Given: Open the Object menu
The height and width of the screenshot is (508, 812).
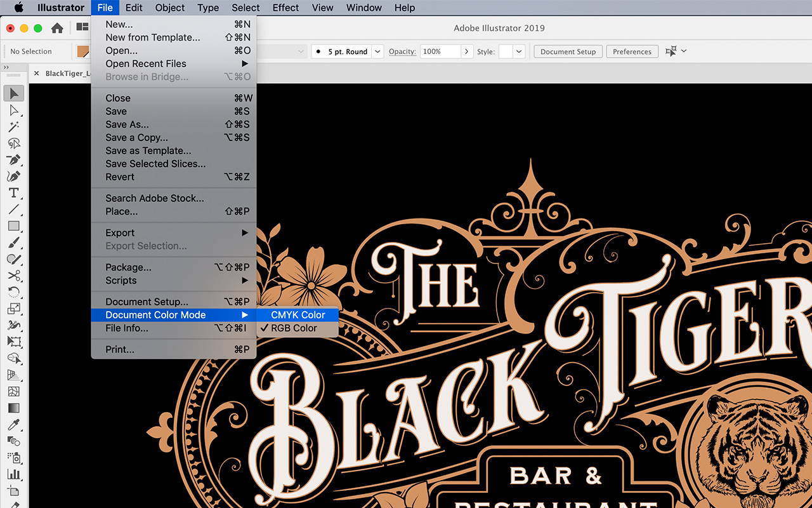Looking at the screenshot, I should tap(170, 8).
